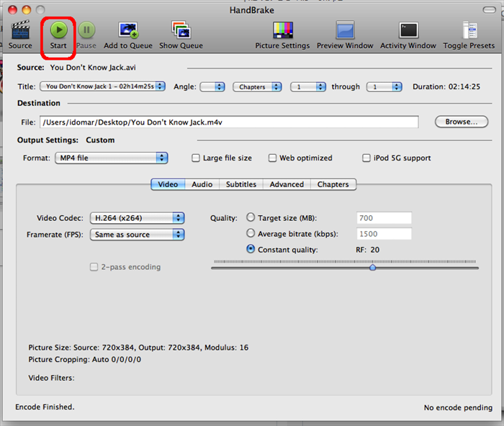Screen dimensions: 504x426
Task: Start encoding with the green play button
Action: pos(58,30)
